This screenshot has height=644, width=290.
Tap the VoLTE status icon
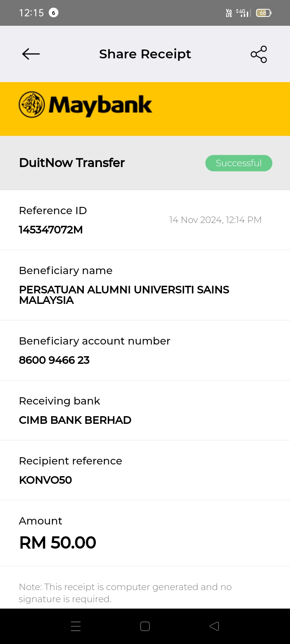(x=229, y=13)
